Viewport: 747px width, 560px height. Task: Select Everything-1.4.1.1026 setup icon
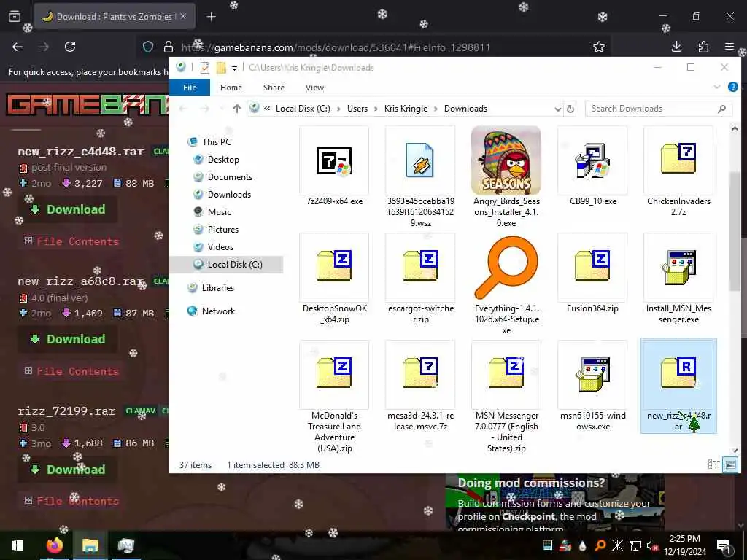coord(506,268)
